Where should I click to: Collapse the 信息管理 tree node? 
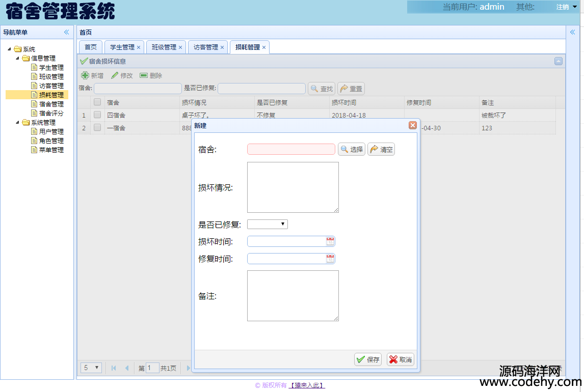[x=17, y=58]
